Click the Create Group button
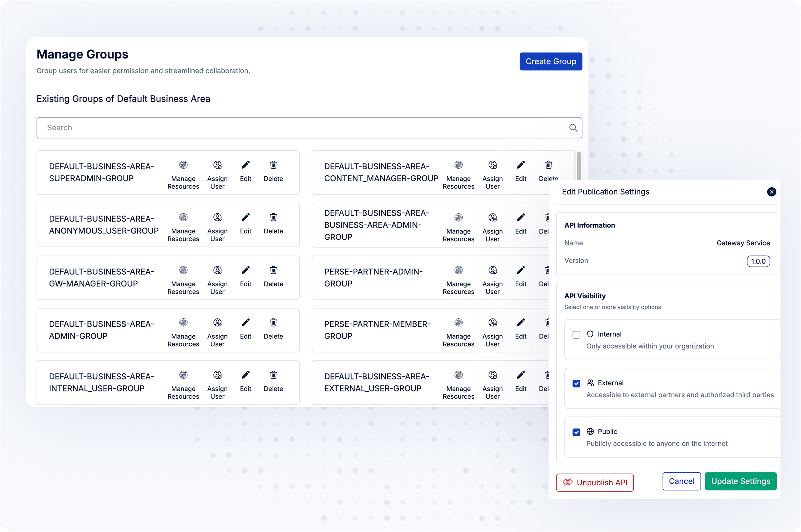This screenshot has height=532, width=801. click(551, 61)
